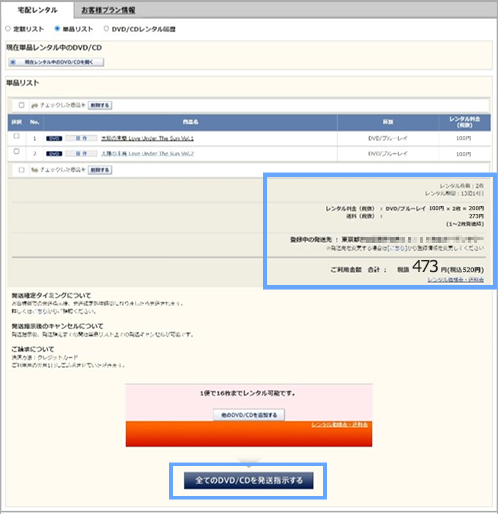Click the DVD badge icon in row 1
This screenshot has height=514, width=498.
[54, 138]
